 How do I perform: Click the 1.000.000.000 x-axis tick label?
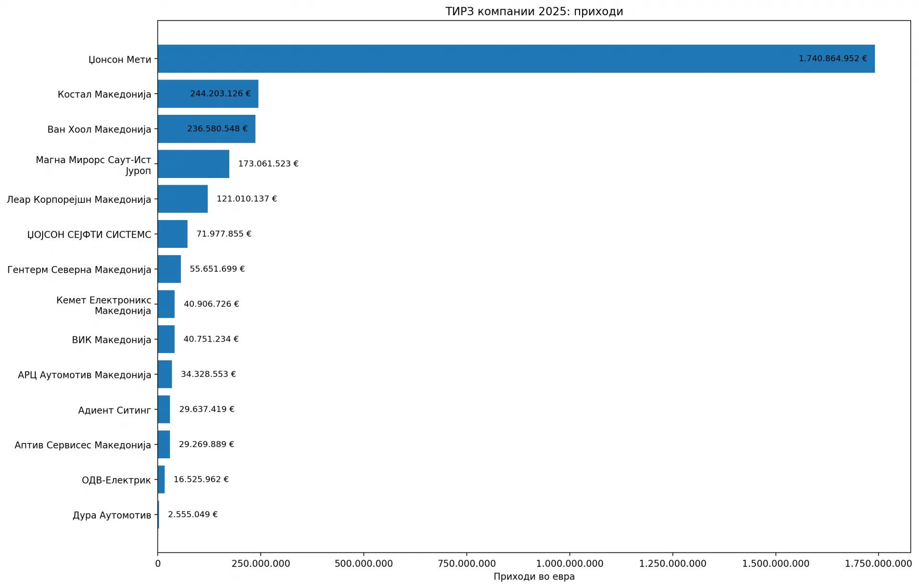570,564
